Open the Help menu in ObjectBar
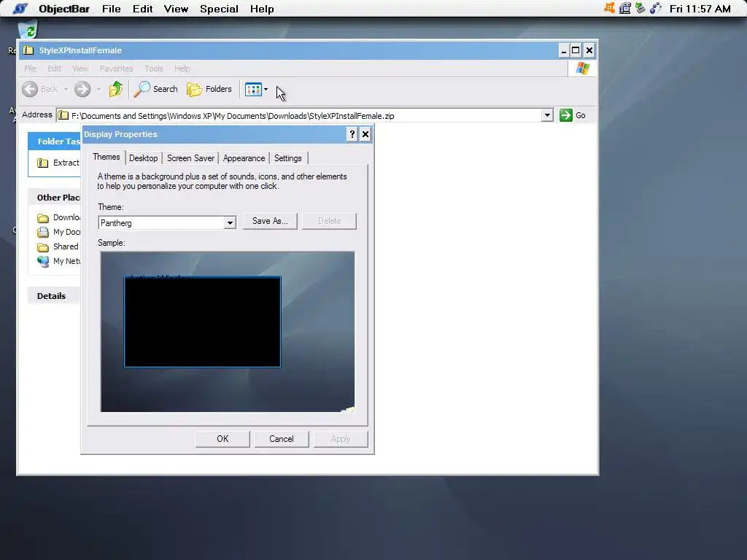Screen dimensions: 747x560 click(x=262, y=9)
